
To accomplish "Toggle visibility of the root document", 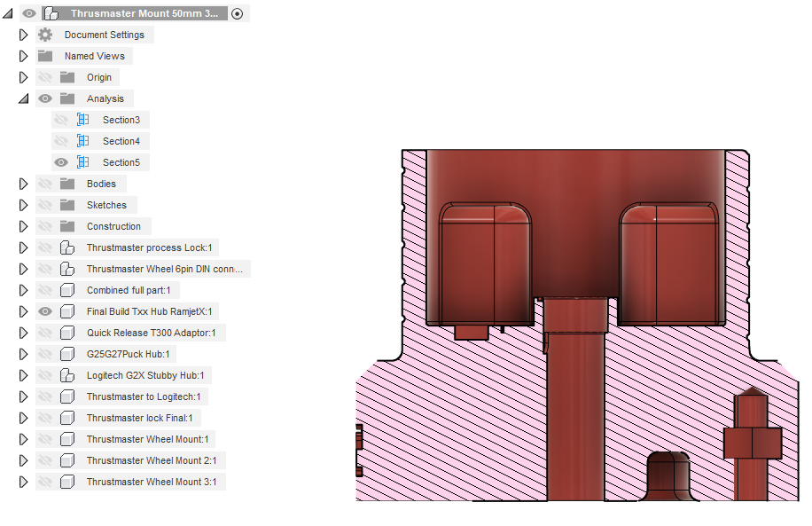I will pyautogui.click(x=29, y=13).
